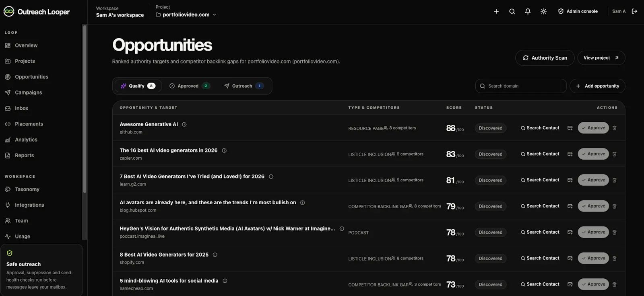This screenshot has height=296, width=644.
Task: Open Sam A's workspace selector
Action: (x=120, y=12)
